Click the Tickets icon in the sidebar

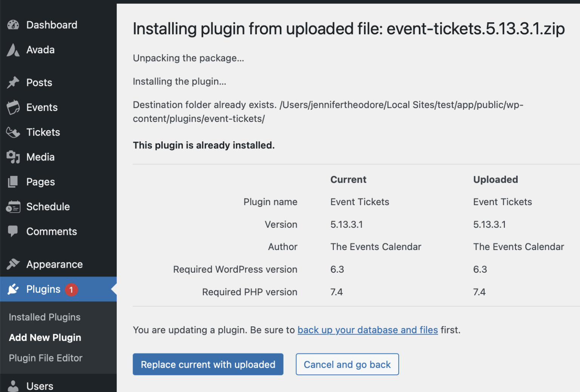(13, 132)
